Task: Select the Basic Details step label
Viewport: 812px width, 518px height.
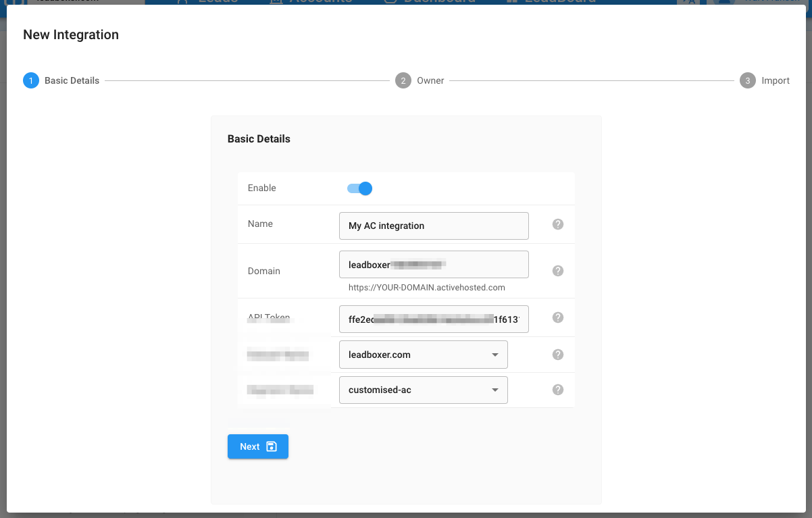Action: (x=72, y=80)
